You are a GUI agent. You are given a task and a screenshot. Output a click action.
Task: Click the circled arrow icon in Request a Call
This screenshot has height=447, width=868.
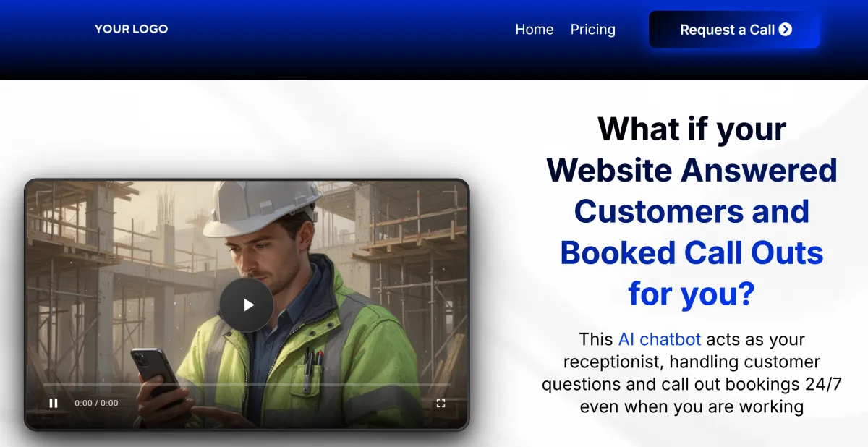point(786,30)
